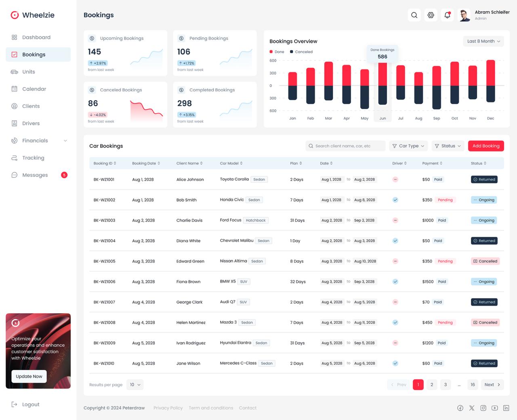This screenshot has width=517, height=420.
Task: Toggle driver checkmark for Fiona Brown's booking
Action: tap(395, 282)
